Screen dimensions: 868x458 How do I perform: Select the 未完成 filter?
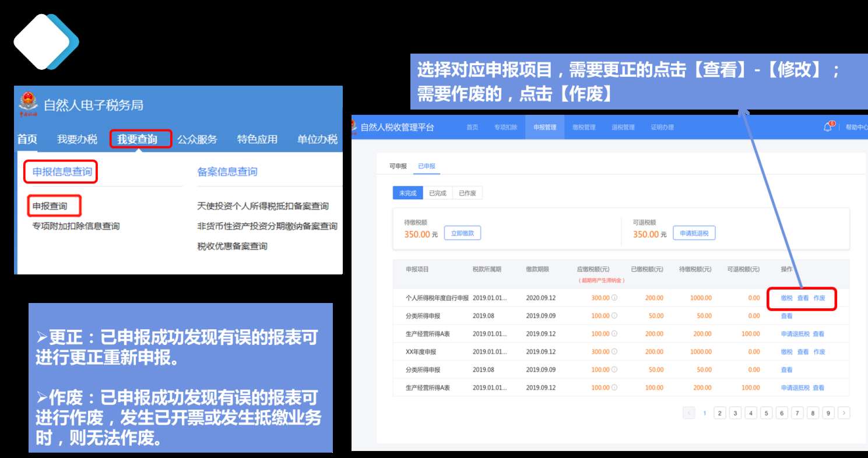tap(407, 193)
